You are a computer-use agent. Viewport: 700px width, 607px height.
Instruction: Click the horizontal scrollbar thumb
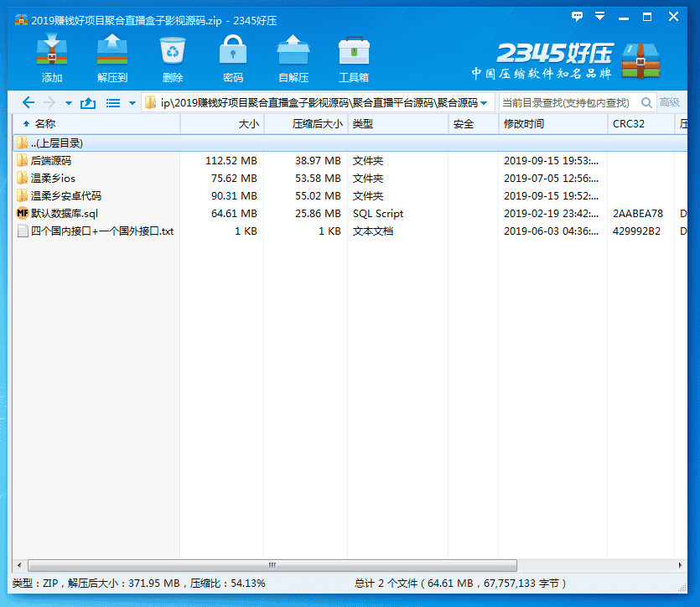pyautogui.click(x=272, y=565)
